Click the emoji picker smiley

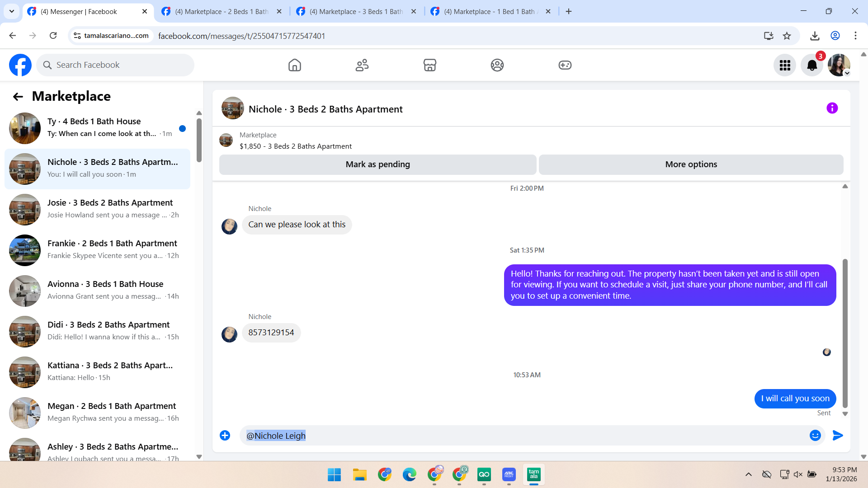pyautogui.click(x=815, y=435)
